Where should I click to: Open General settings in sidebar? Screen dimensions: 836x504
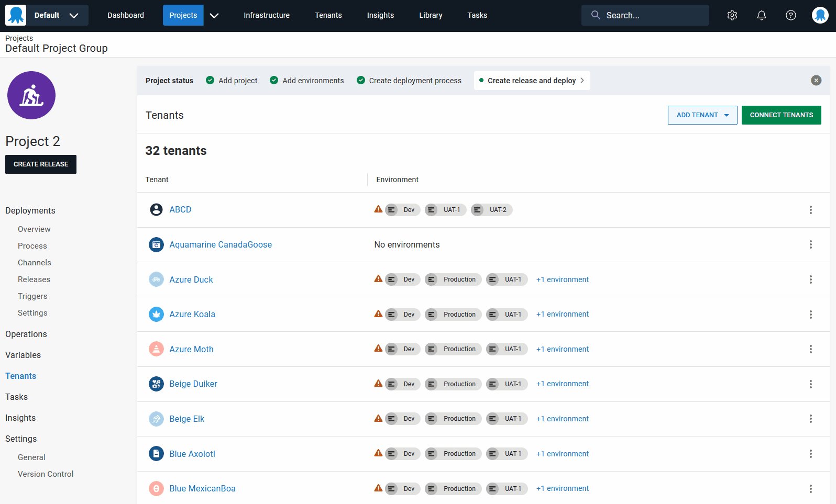tap(31, 457)
